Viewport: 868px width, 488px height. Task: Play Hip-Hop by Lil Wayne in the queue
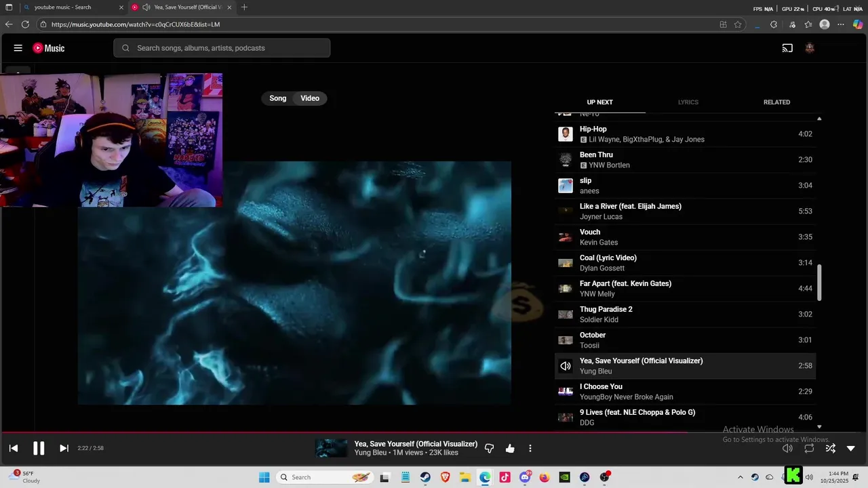pos(685,134)
